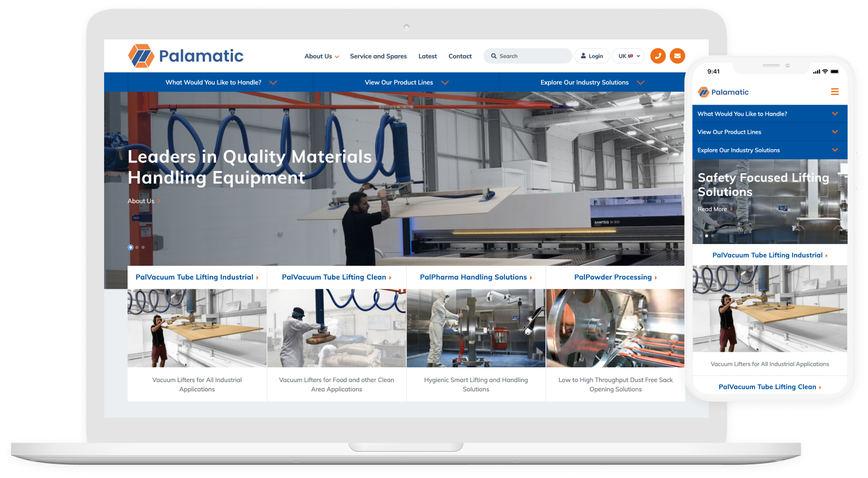Click the magnifier icon in search bar
Viewport: 868px width, 478px height.
coord(493,56)
